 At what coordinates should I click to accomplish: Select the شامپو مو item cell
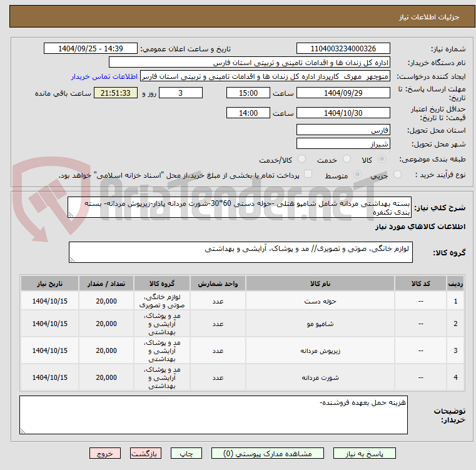[320, 324]
